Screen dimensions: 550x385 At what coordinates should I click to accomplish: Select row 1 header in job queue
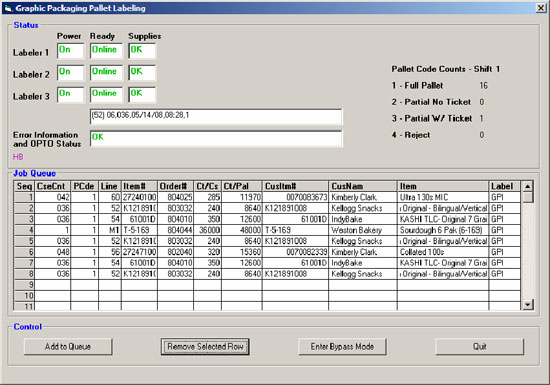click(x=24, y=197)
